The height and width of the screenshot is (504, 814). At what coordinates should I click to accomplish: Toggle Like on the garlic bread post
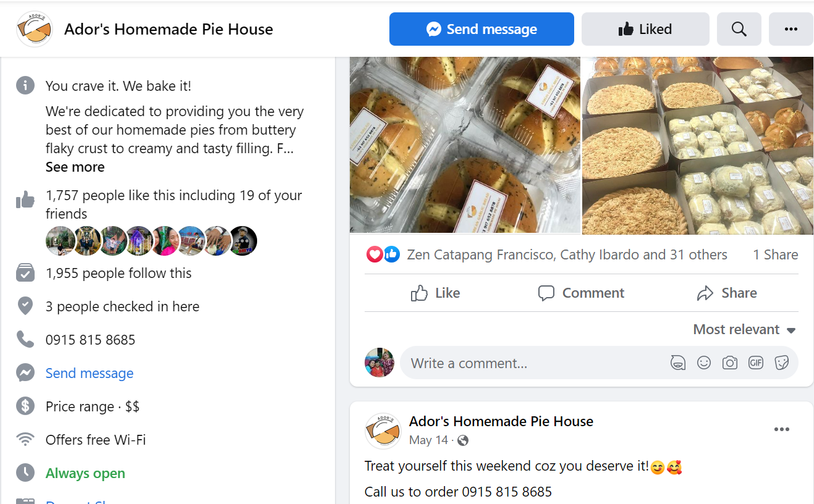tap(436, 293)
